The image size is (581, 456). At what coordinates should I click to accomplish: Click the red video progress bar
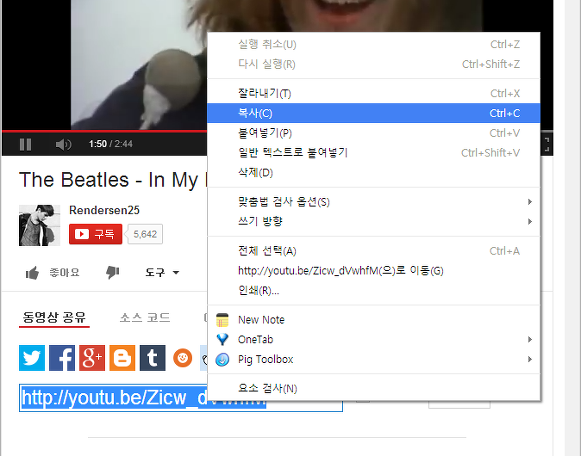[x=104, y=131]
